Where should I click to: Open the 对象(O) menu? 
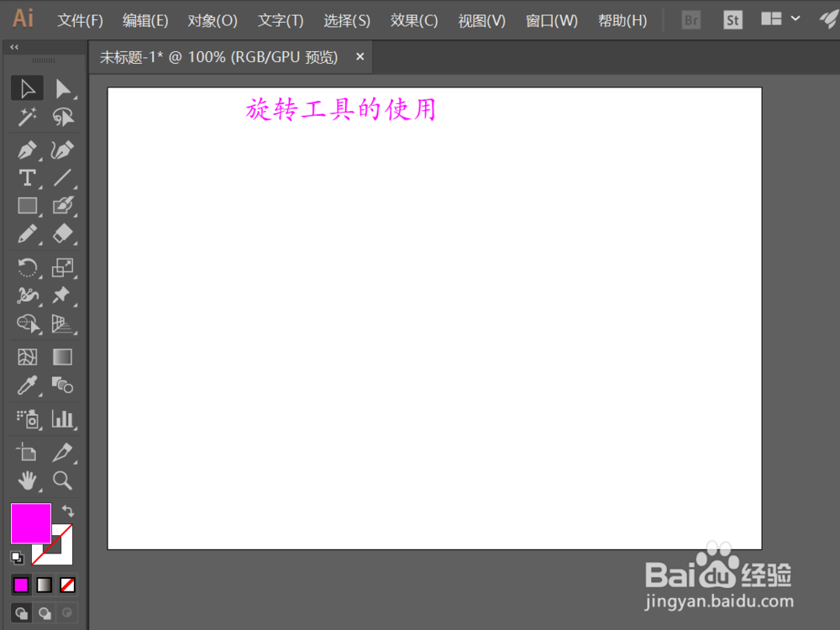pos(213,20)
